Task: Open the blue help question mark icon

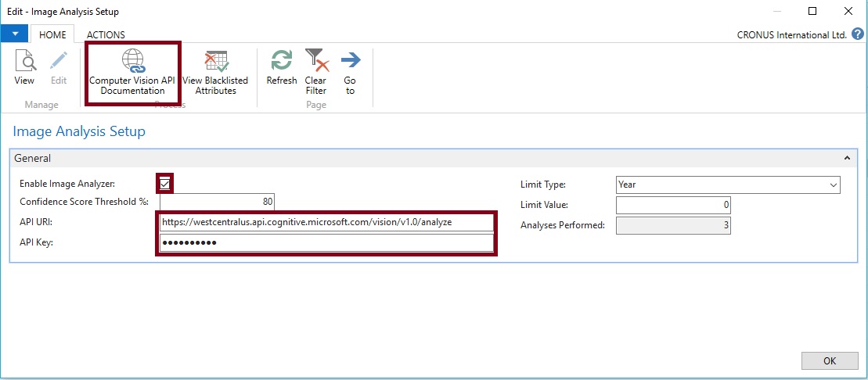Action: pos(857,34)
